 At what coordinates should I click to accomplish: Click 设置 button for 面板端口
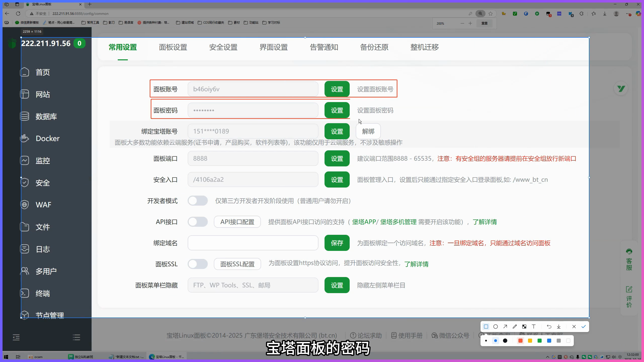click(x=337, y=158)
